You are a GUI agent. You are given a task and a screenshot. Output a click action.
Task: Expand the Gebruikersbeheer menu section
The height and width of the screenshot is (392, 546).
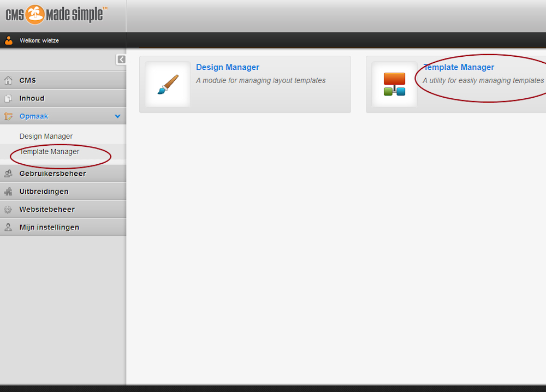click(52, 174)
